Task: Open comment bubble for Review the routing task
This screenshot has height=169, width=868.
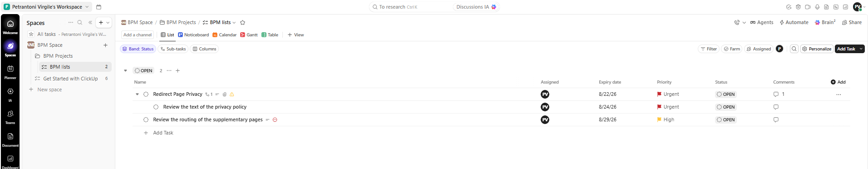Action: 776,120
